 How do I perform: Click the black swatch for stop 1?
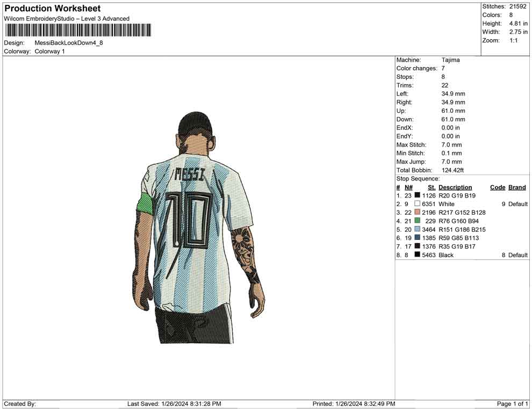point(418,195)
